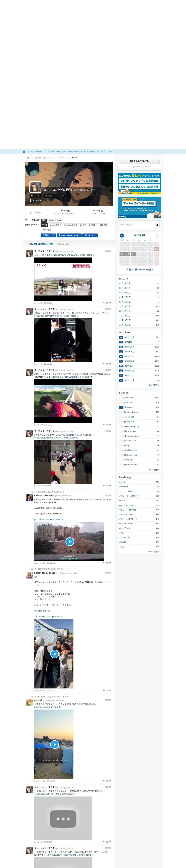186x868 pixels.
Task: Click the @YouTube friend avatar icon
Action: point(121,398)
